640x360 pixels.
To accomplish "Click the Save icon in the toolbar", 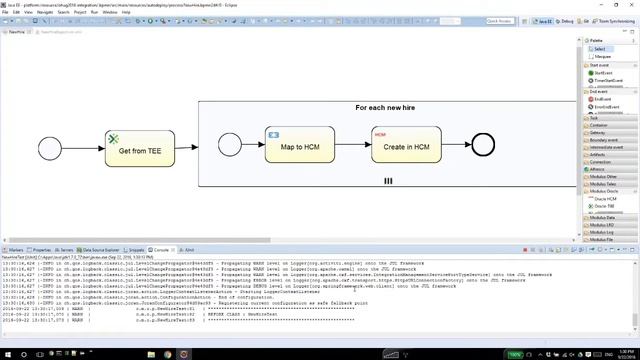I will coord(18,21).
